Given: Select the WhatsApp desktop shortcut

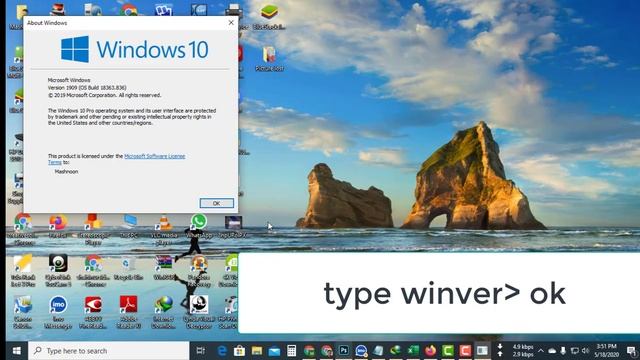Looking at the screenshot, I should pos(199,227).
